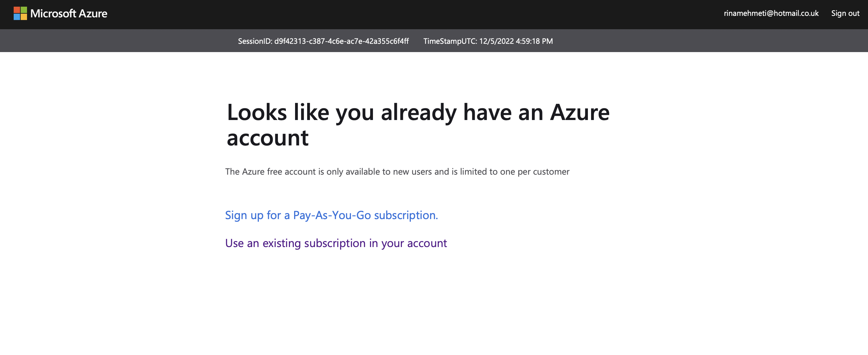This screenshot has width=868, height=355.
Task: Click the 'one per customer' text
Action: (534, 171)
